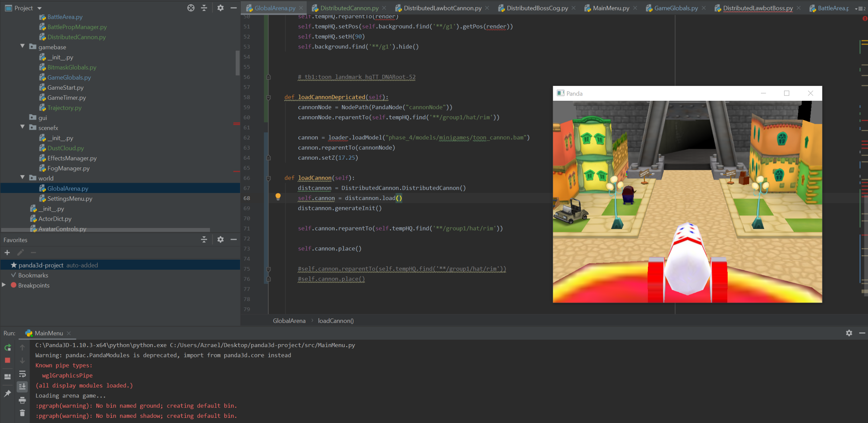
Task: Open the Project panel settings gear
Action: click(220, 8)
